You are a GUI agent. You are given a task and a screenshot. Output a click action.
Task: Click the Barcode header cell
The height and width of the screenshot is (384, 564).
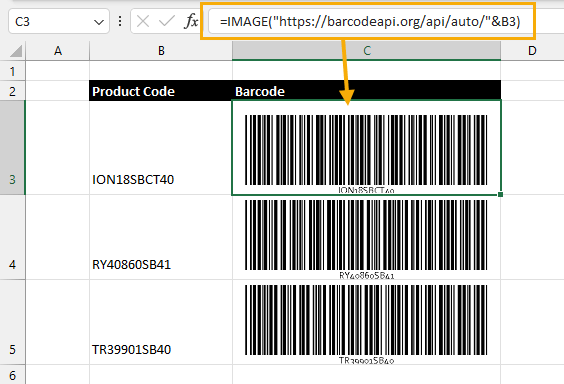[367, 91]
